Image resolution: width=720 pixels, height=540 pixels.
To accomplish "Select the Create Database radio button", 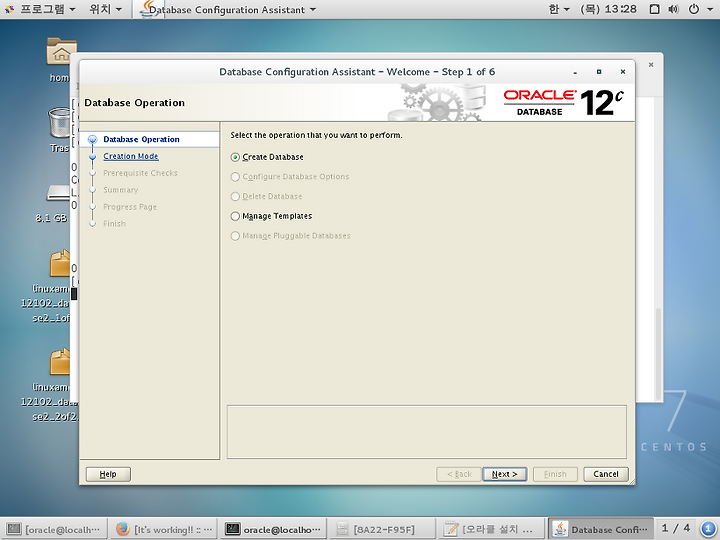I will click(235, 157).
